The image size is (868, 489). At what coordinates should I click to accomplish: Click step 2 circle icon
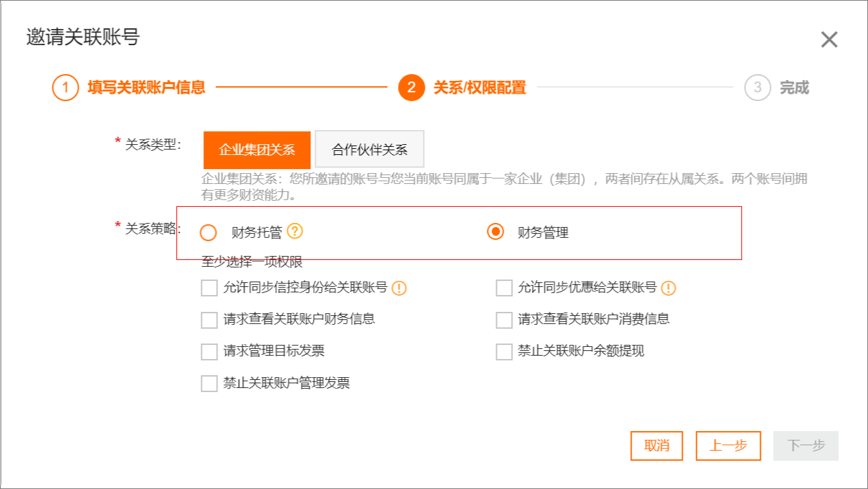coord(411,88)
